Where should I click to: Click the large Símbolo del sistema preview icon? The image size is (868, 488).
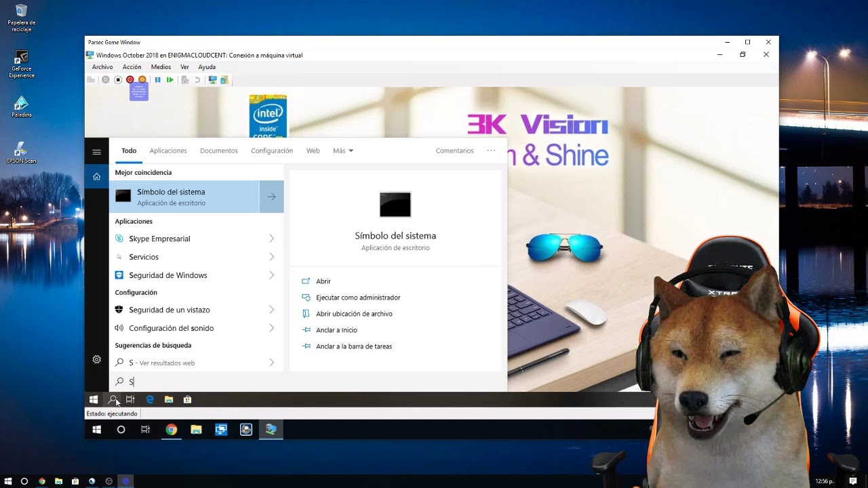click(x=395, y=205)
